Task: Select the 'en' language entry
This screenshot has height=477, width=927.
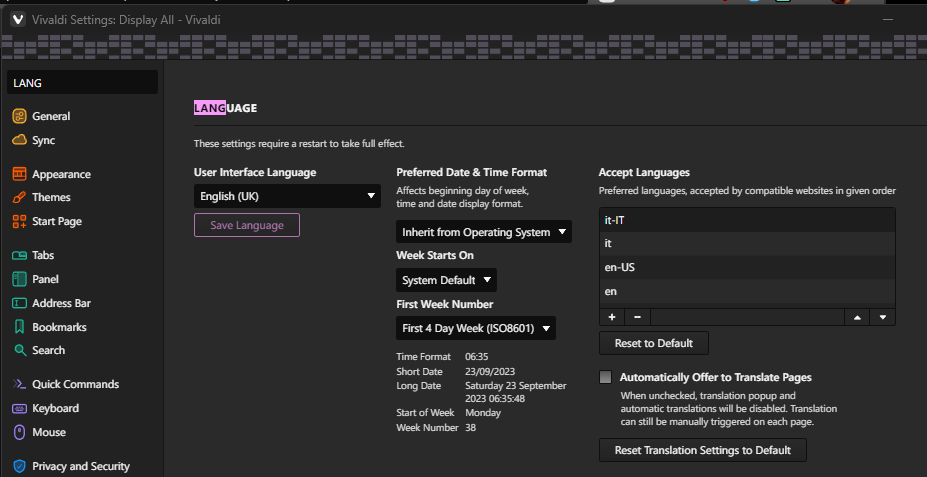Action: (x=747, y=291)
